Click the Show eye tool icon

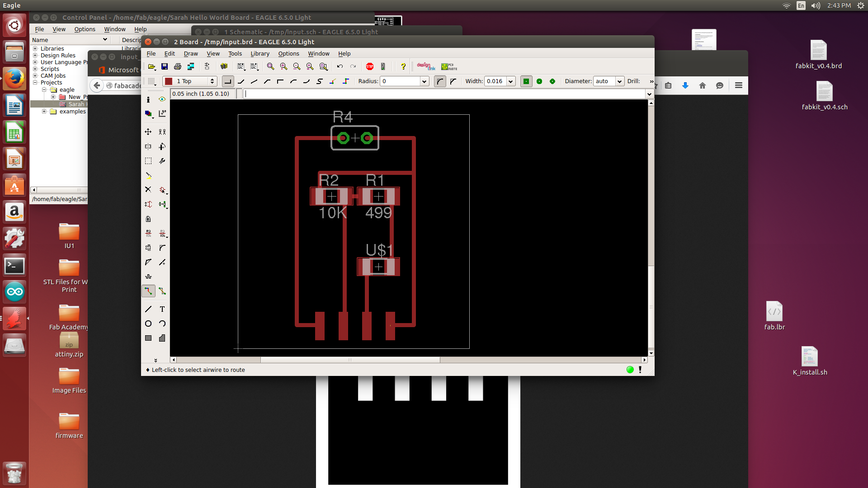[x=162, y=99]
